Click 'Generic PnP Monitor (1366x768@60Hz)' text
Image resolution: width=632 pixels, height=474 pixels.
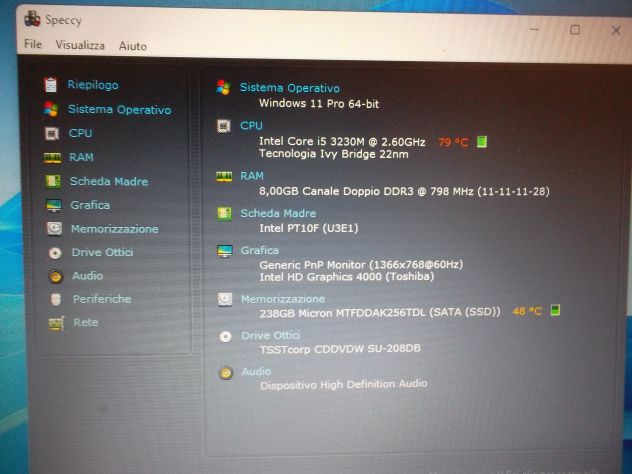[361, 265]
